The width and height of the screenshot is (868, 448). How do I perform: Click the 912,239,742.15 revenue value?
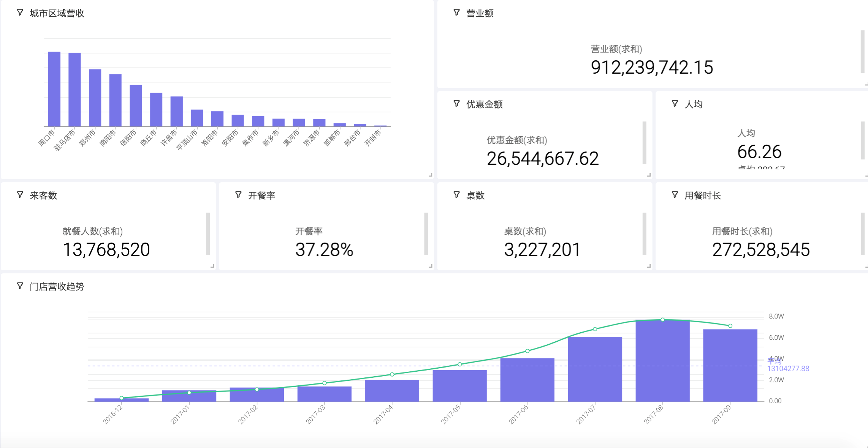pyautogui.click(x=652, y=68)
